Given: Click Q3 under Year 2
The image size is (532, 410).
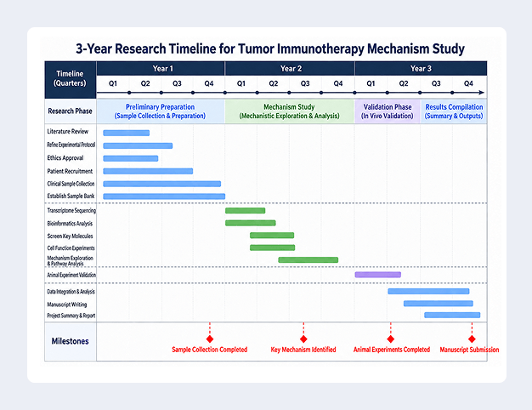Looking at the screenshot, I should click(305, 83).
